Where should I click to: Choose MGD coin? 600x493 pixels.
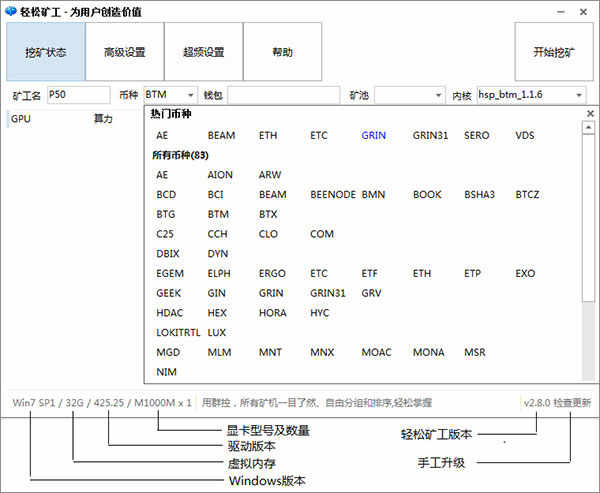tap(168, 352)
